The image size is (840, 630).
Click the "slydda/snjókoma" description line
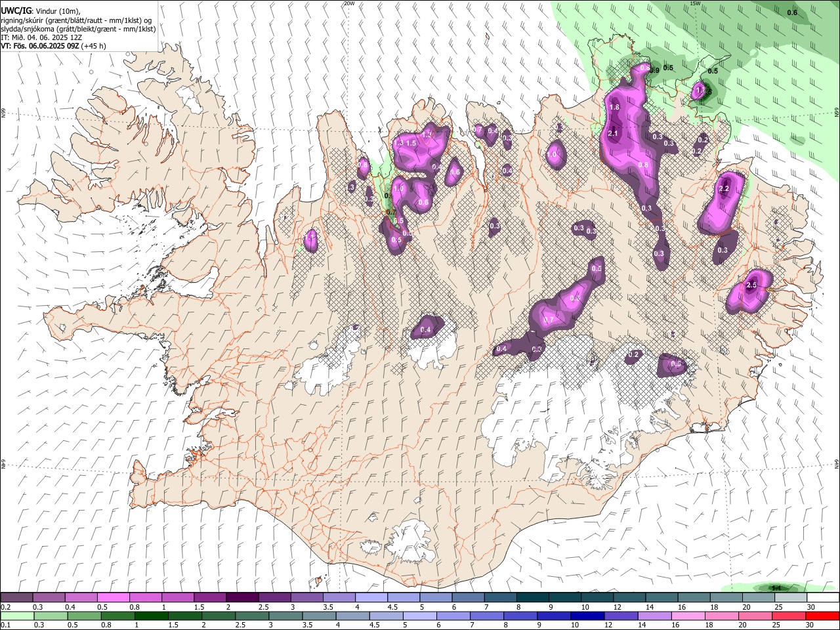pos(78,29)
